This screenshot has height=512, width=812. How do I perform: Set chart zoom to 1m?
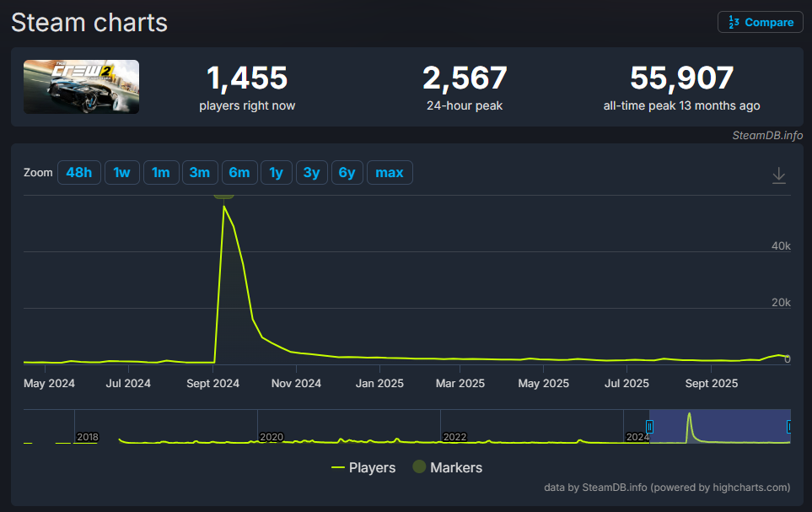[x=161, y=173]
